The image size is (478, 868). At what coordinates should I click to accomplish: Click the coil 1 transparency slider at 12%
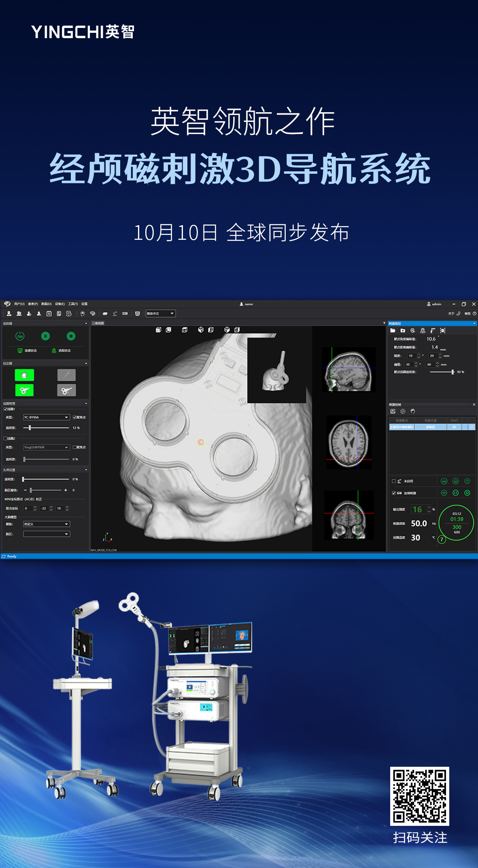point(30,428)
